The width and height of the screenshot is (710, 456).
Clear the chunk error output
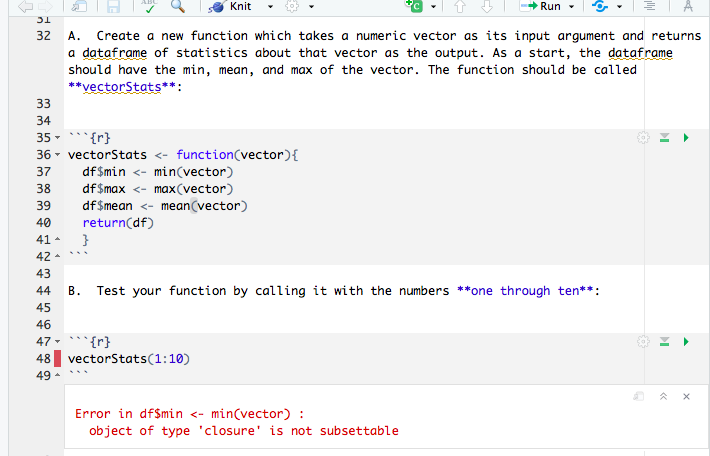[686, 397]
